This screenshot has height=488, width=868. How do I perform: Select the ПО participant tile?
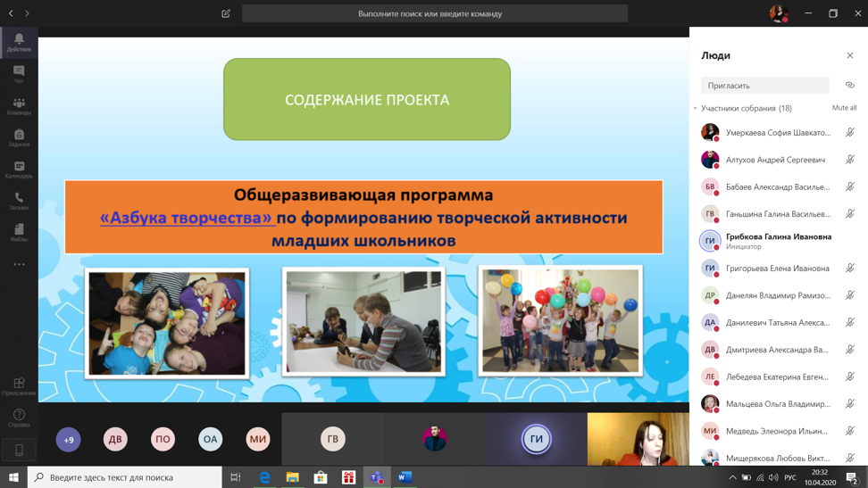(163, 439)
